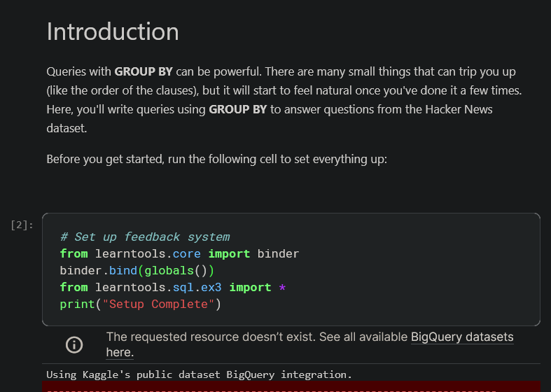Select the cell execution label [2]:
This screenshot has width=551, height=392.
(22, 225)
